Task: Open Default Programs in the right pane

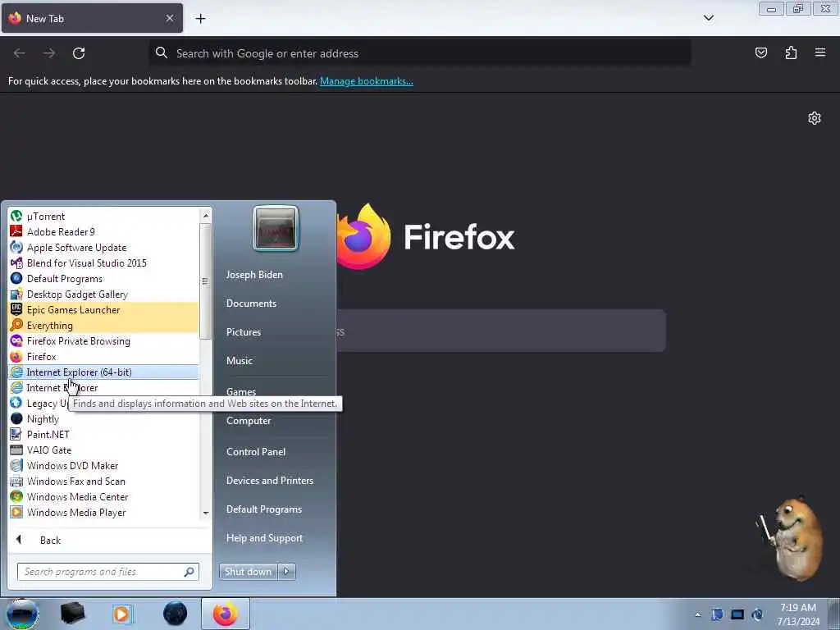Action: 264,509
